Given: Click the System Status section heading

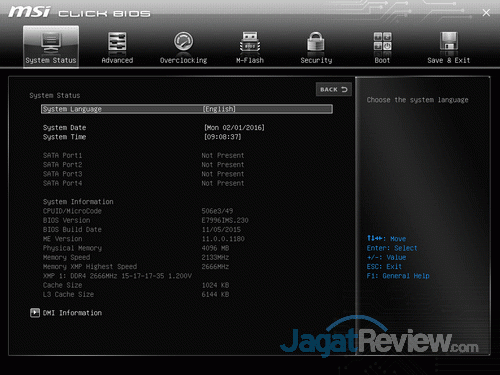Looking at the screenshot, I should point(55,96).
